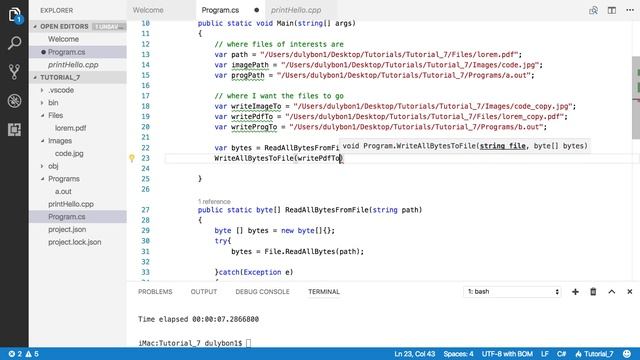This screenshot has height=360, width=640.
Task: Close the terminal panel
Action: click(x=629, y=291)
